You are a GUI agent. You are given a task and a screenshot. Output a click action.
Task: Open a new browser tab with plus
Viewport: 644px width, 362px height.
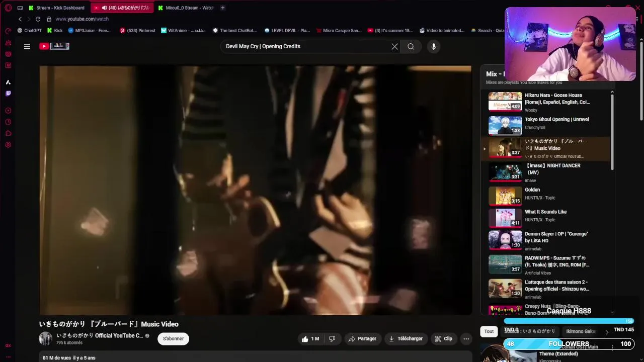[x=223, y=8]
